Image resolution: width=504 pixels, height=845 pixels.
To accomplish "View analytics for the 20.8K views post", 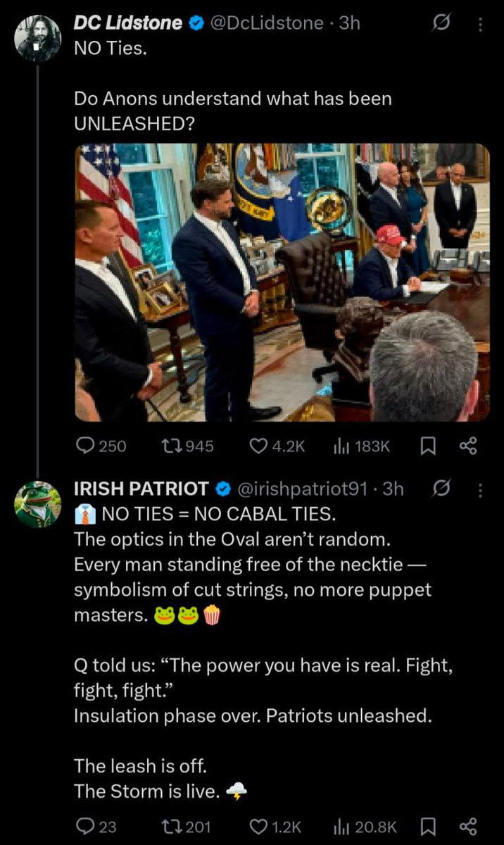I will click(x=341, y=826).
